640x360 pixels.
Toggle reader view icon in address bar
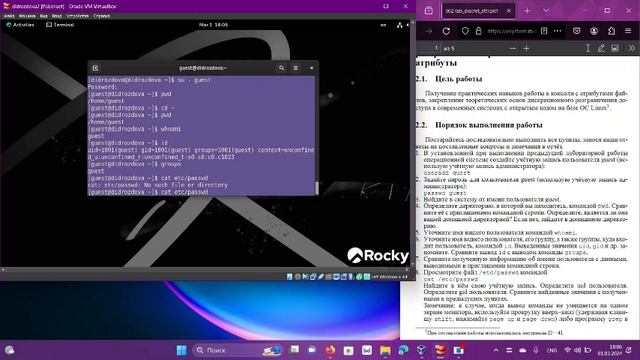coord(544,31)
